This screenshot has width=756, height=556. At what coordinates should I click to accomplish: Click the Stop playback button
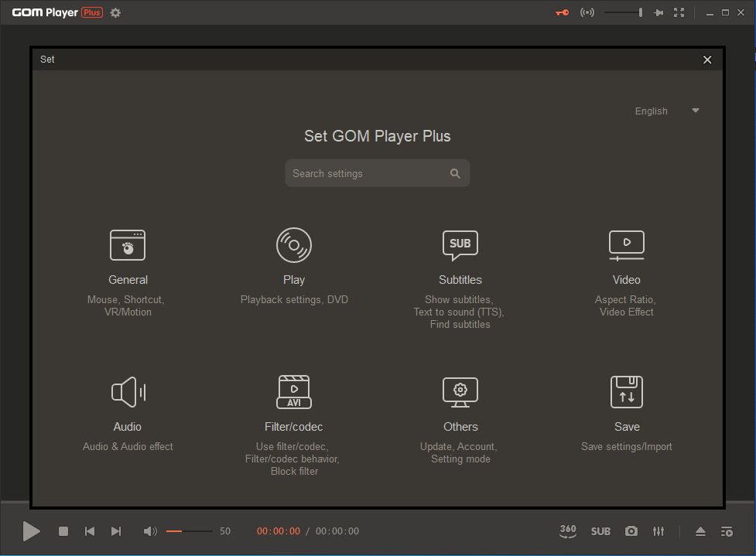[63, 531]
